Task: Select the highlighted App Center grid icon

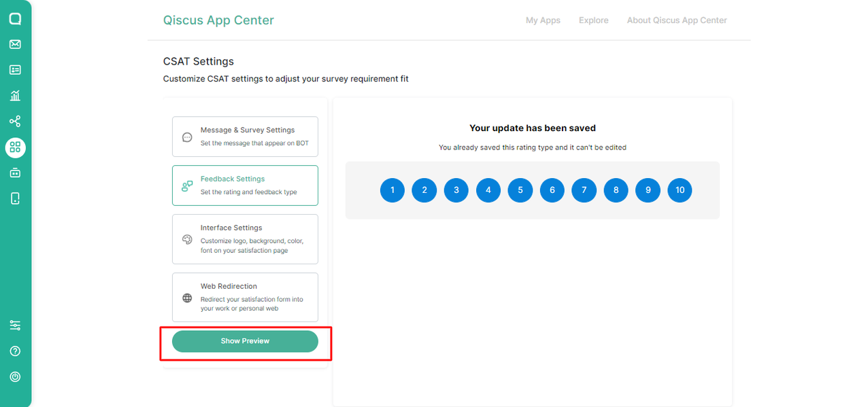Action: (15, 147)
